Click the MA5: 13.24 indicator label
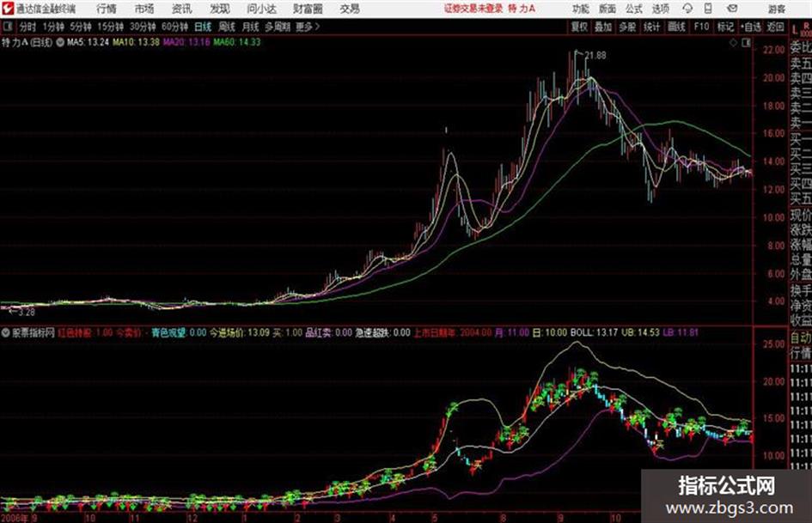 tap(88, 42)
